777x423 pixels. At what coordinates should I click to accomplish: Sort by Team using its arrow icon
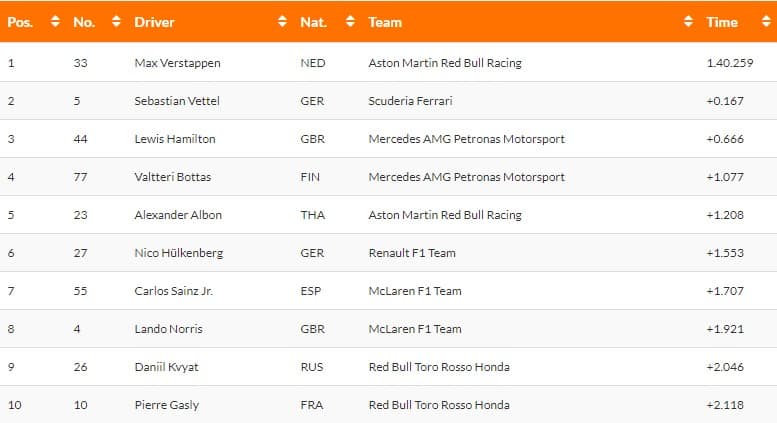(x=688, y=21)
